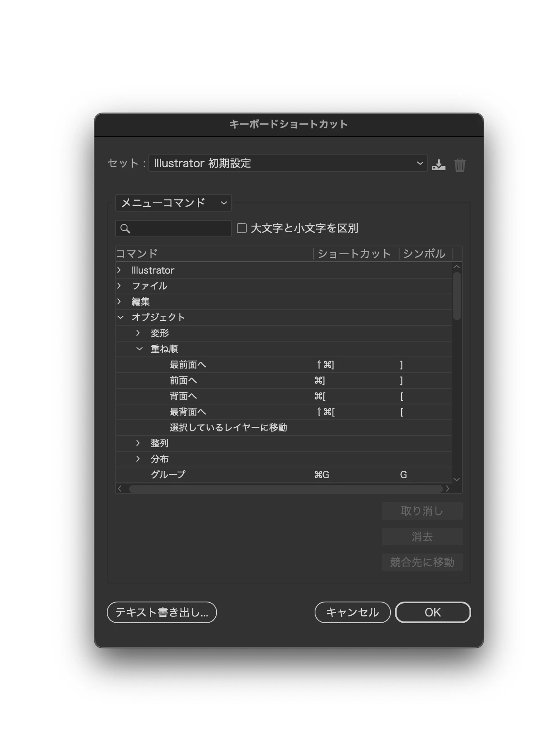This screenshot has height=756, width=556.
Task: Click the scroll left arrow of list
Action: (x=120, y=489)
